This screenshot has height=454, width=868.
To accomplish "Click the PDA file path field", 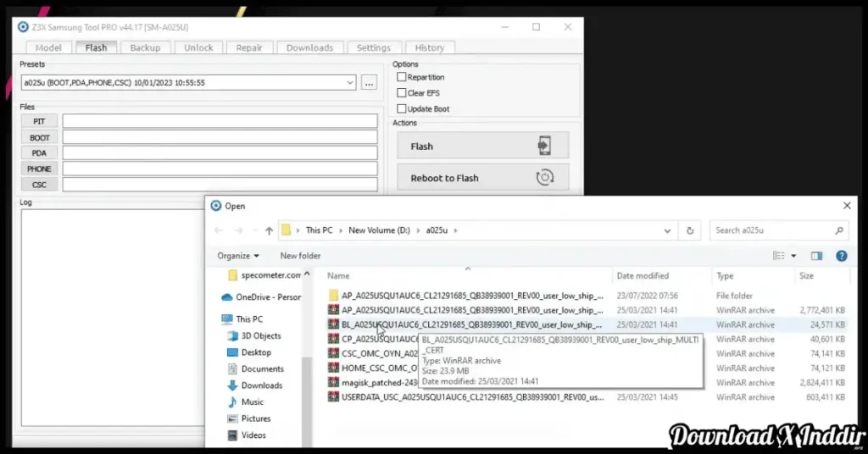I will pos(220,153).
